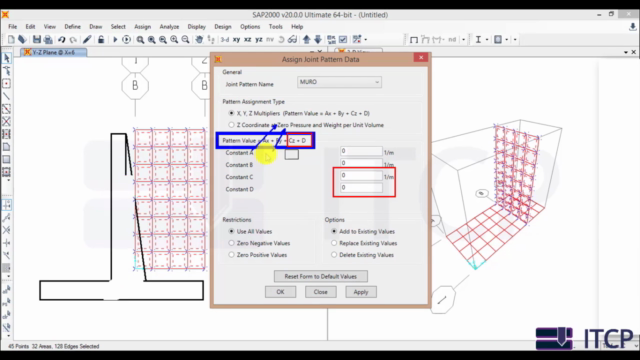Image resolution: width=640 pixels, height=360 pixels.
Task: Select Delete Existing Values option
Action: [x=334, y=255]
